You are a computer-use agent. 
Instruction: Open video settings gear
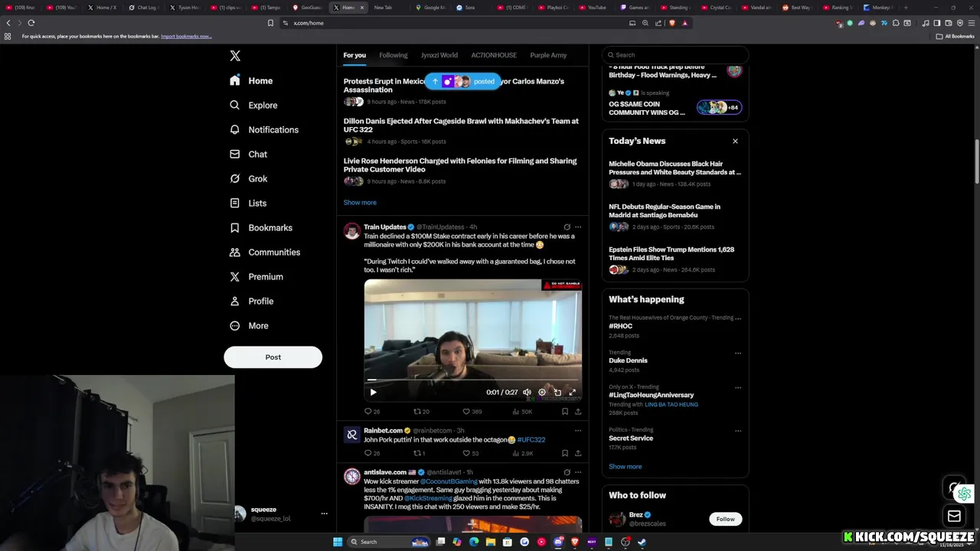click(x=542, y=392)
